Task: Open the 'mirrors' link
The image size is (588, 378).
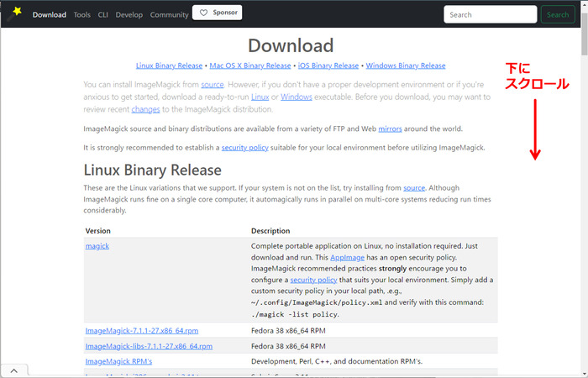Action: click(x=390, y=129)
